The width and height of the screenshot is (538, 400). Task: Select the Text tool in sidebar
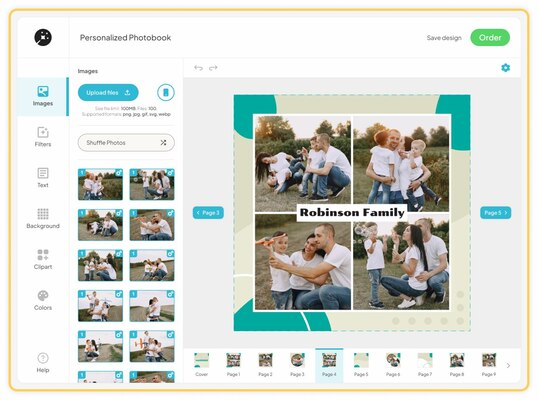point(43,177)
